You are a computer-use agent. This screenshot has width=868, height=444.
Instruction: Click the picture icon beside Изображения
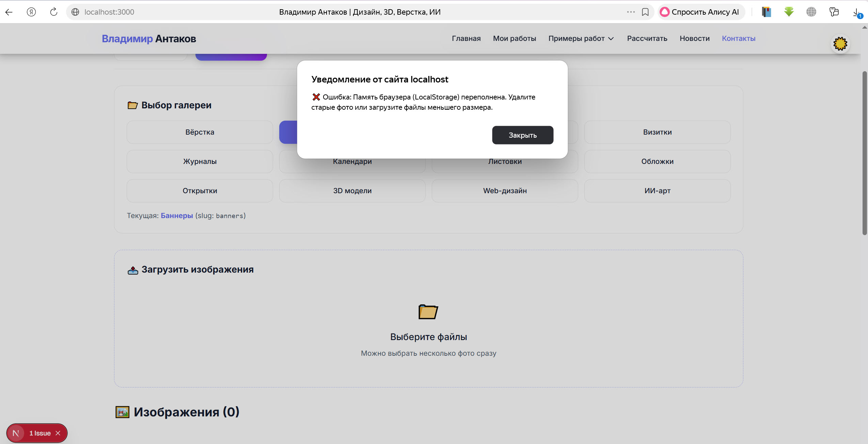[122, 412]
